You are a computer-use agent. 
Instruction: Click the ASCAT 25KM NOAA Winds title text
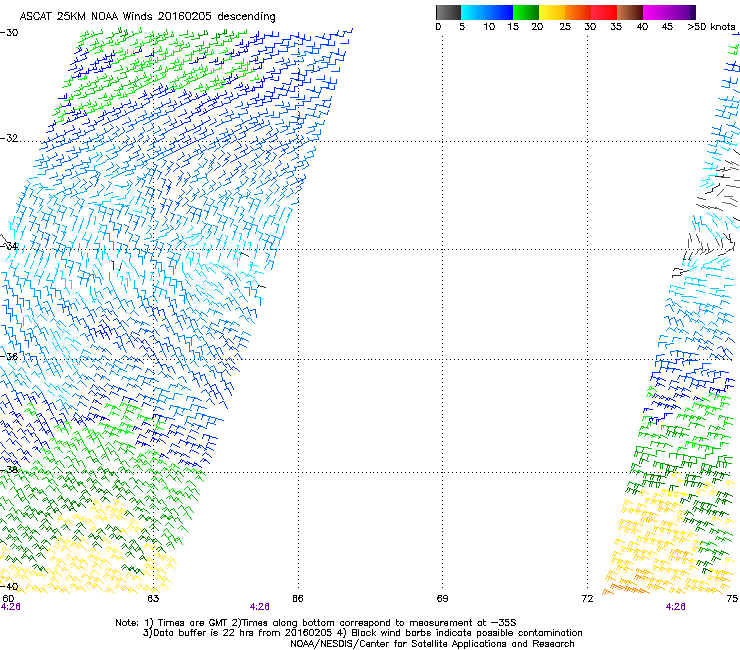point(147,17)
